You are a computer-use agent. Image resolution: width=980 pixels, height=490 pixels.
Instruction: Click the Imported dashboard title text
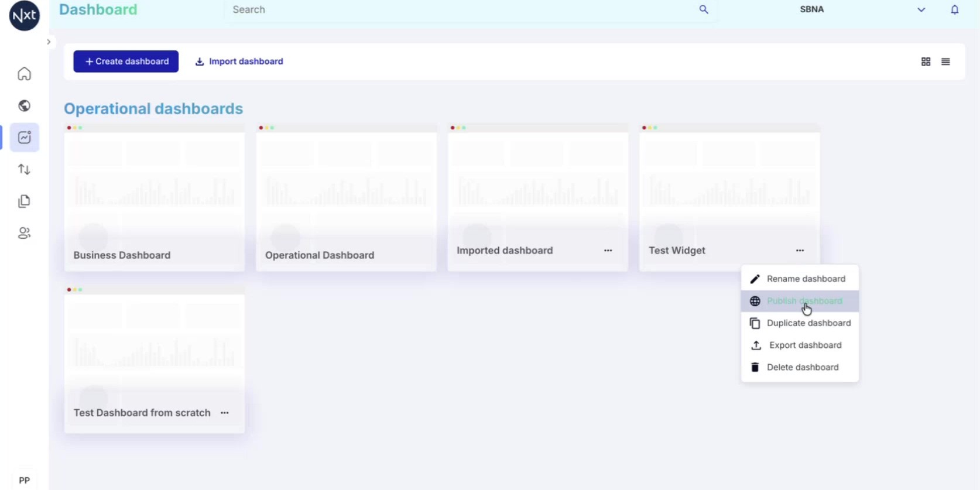tap(505, 251)
